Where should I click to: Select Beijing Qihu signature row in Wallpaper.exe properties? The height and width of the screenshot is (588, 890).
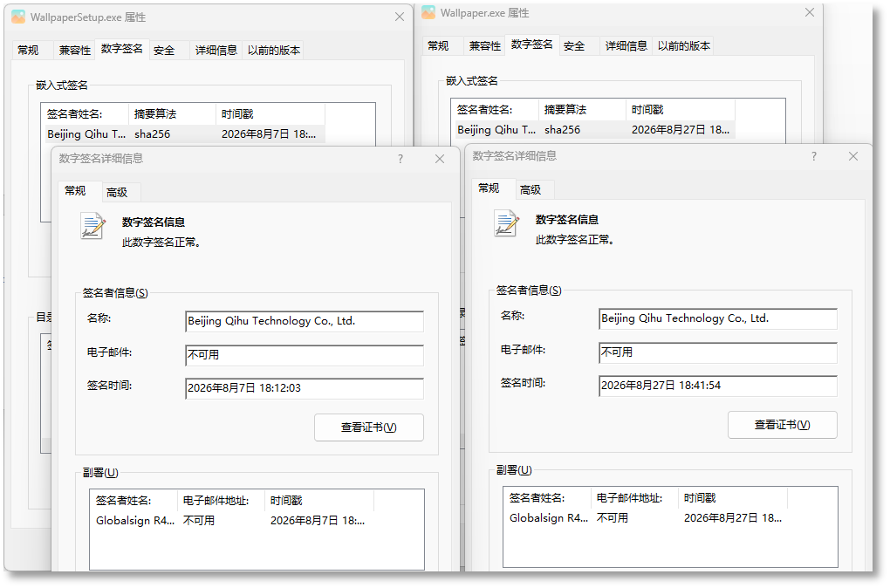[593, 129]
